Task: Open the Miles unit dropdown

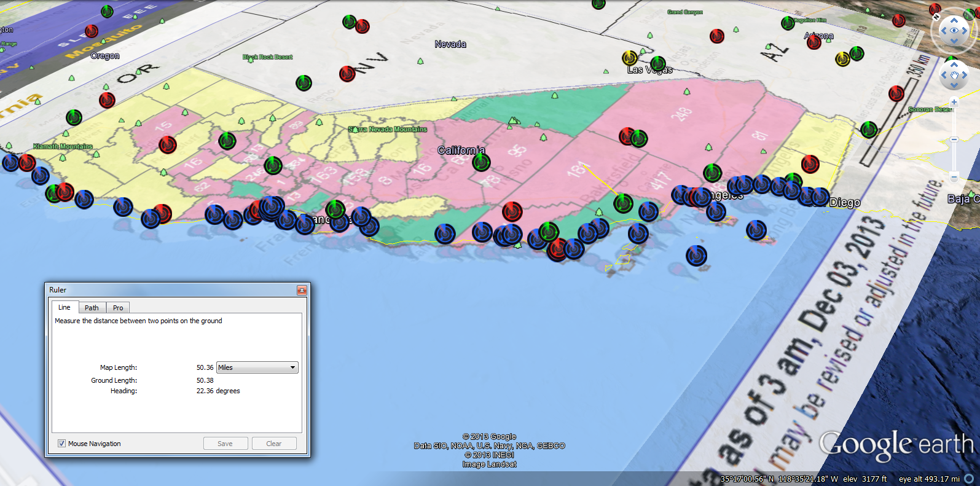Action: (x=257, y=367)
